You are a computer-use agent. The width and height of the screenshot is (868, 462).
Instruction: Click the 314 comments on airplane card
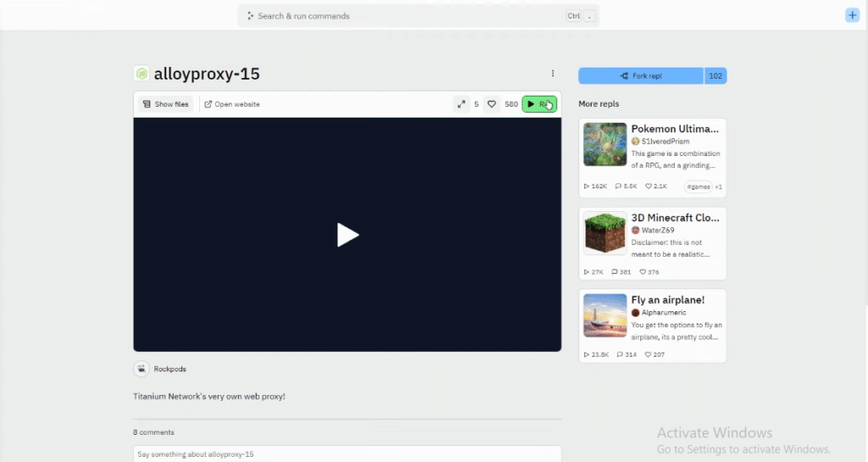tap(626, 354)
